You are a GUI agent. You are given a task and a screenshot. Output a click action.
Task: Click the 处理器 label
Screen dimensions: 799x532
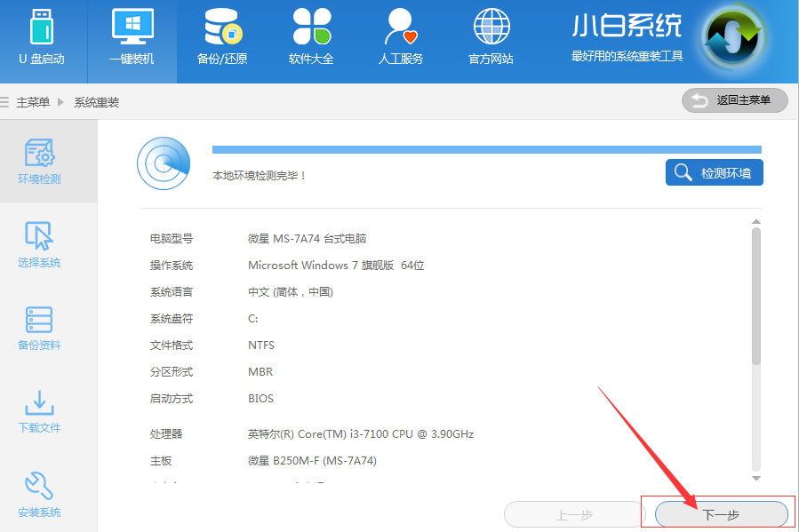tap(166, 434)
